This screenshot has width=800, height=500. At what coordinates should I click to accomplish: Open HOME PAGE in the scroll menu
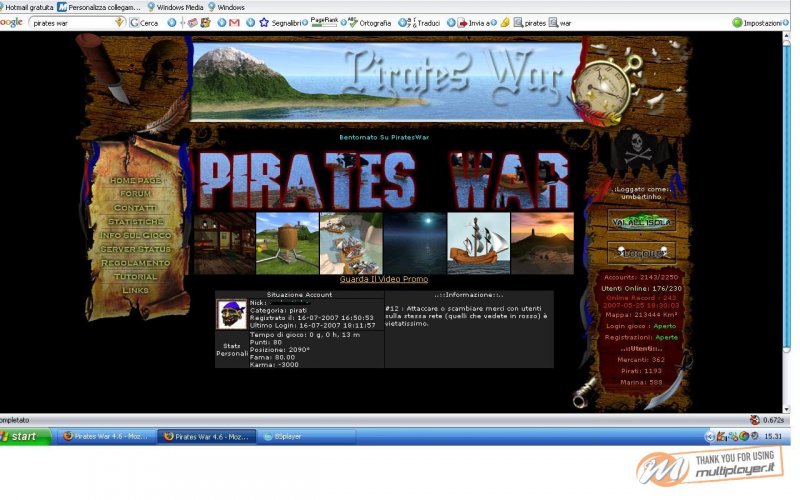pyautogui.click(x=135, y=180)
